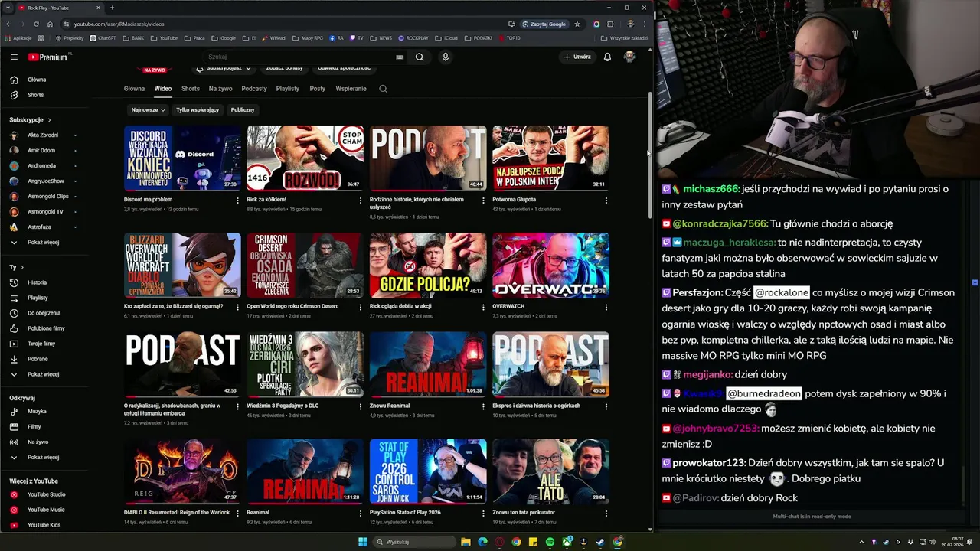Open Spotify from the taskbar
The width and height of the screenshot is (980, 551).
(550, 542)
